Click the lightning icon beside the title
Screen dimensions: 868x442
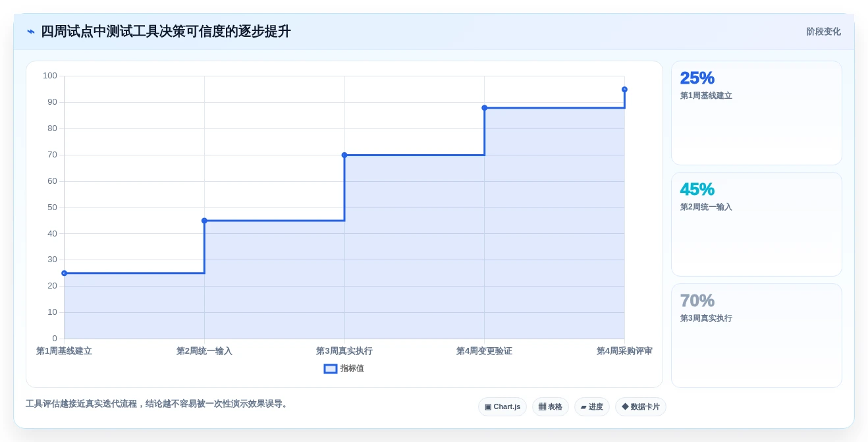coord(31,32)
